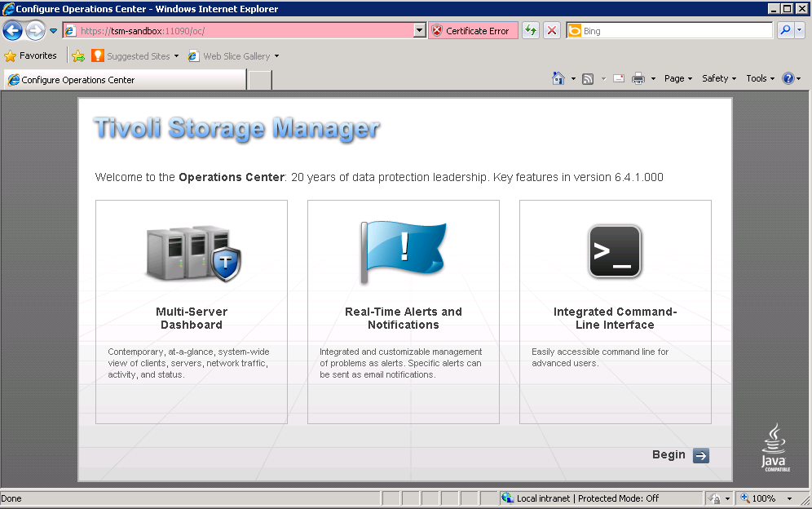The height and width of the screenshot is (509, 812).
Task: Open the browser Home page icon
Action: 558,78
